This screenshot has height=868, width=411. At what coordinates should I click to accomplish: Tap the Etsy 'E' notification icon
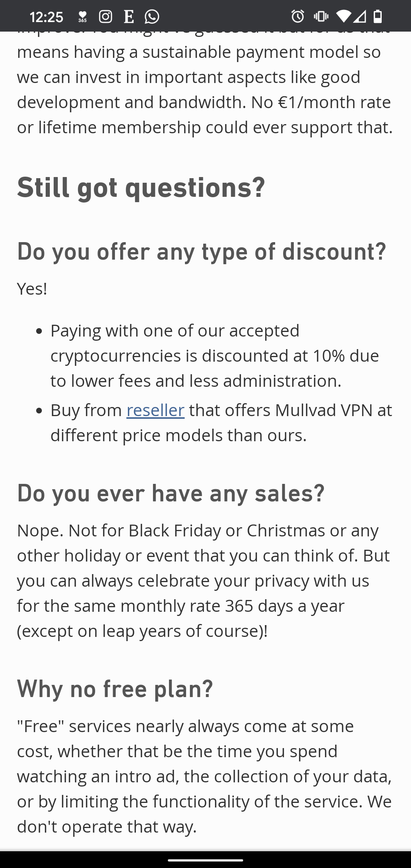(x=129, y=16)
